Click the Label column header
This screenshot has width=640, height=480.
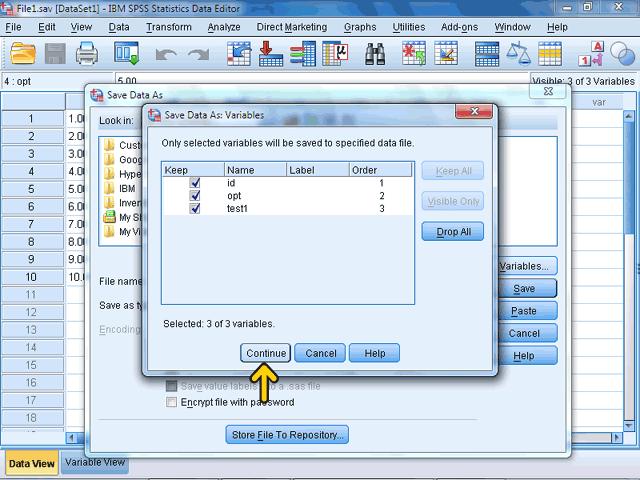318,170
